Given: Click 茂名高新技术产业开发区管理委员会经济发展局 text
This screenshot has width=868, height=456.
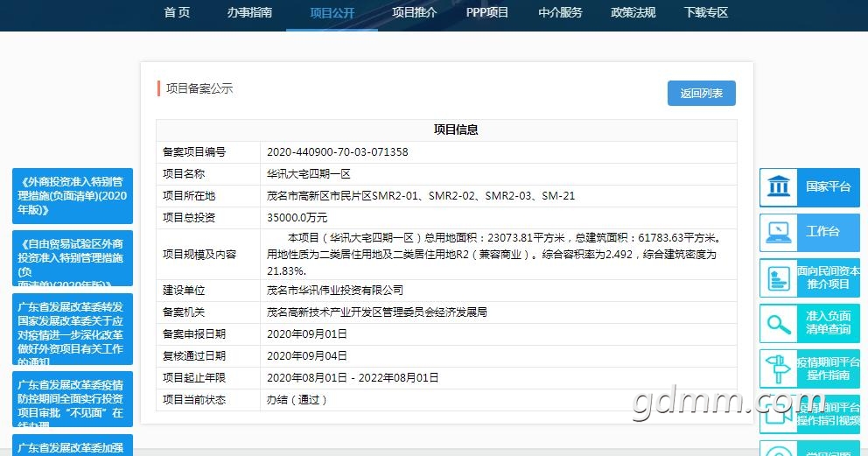Looking at the screenshot, I should (x=377, y=312).
